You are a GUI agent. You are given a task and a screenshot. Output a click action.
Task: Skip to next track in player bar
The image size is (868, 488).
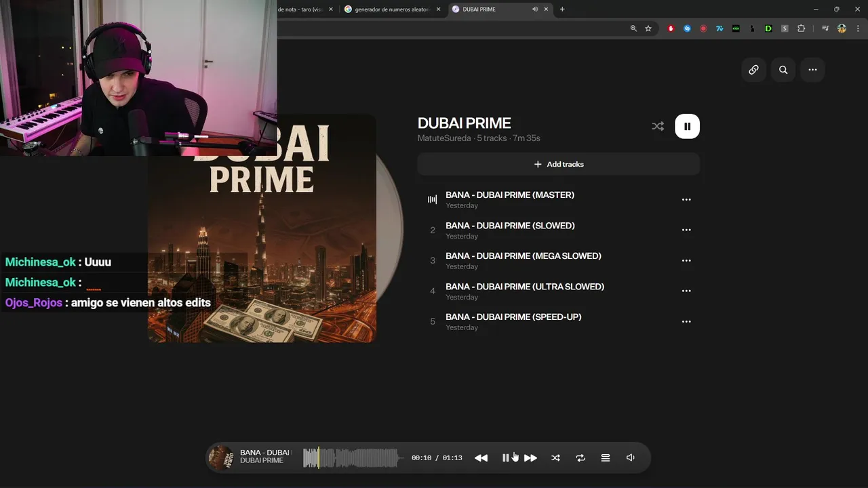coord(530,458)
